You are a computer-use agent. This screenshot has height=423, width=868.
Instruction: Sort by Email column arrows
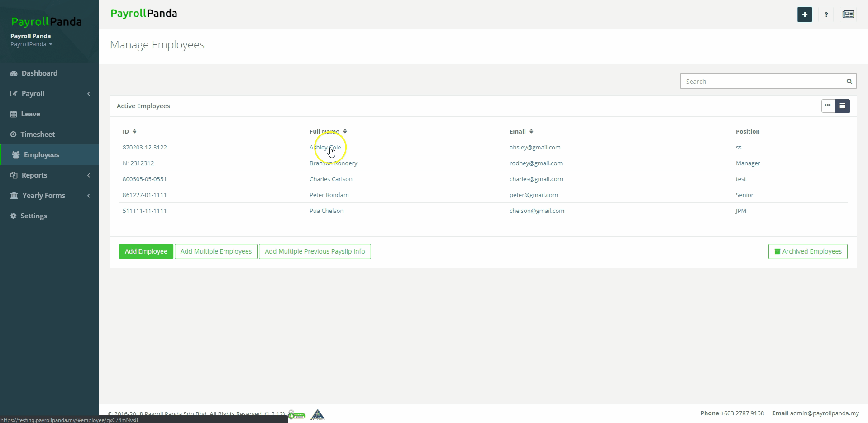tap(531, 131)
